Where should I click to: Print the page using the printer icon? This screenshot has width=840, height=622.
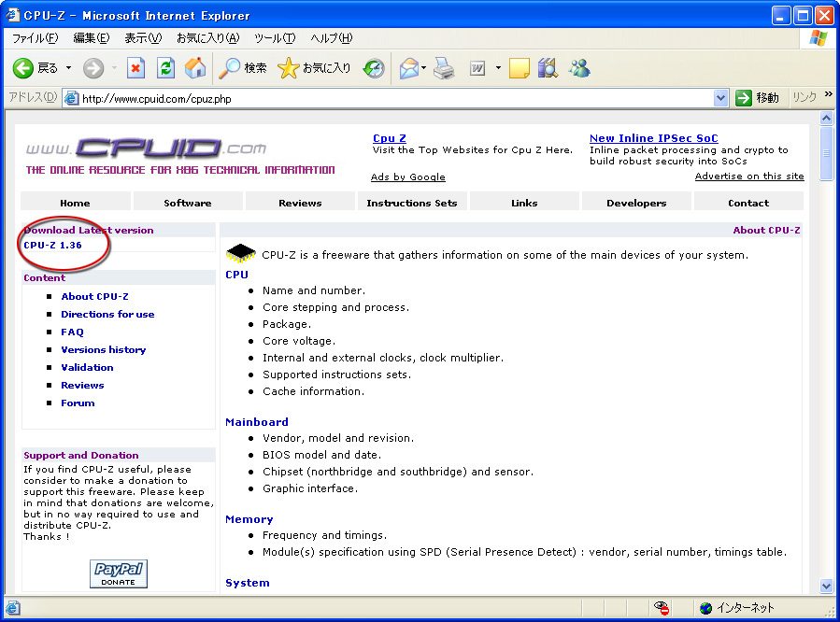(444, 68)
